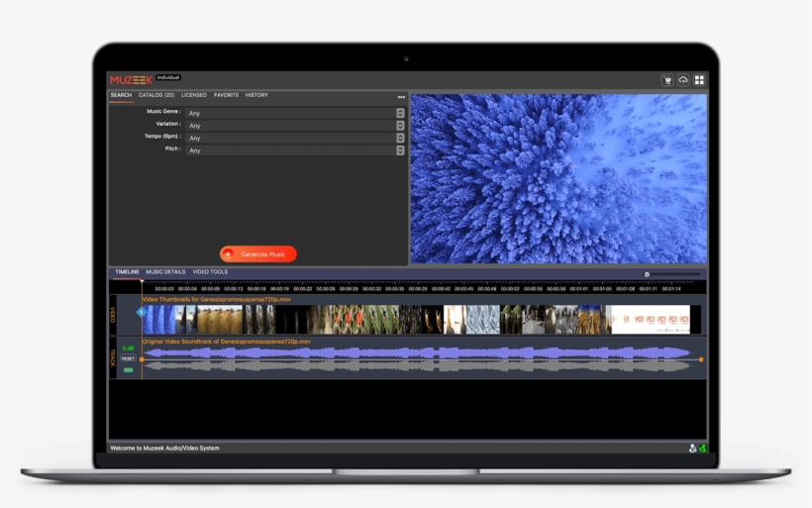
Task: Adjust the timeline zoom slider
Action: [x=648, y=274]
